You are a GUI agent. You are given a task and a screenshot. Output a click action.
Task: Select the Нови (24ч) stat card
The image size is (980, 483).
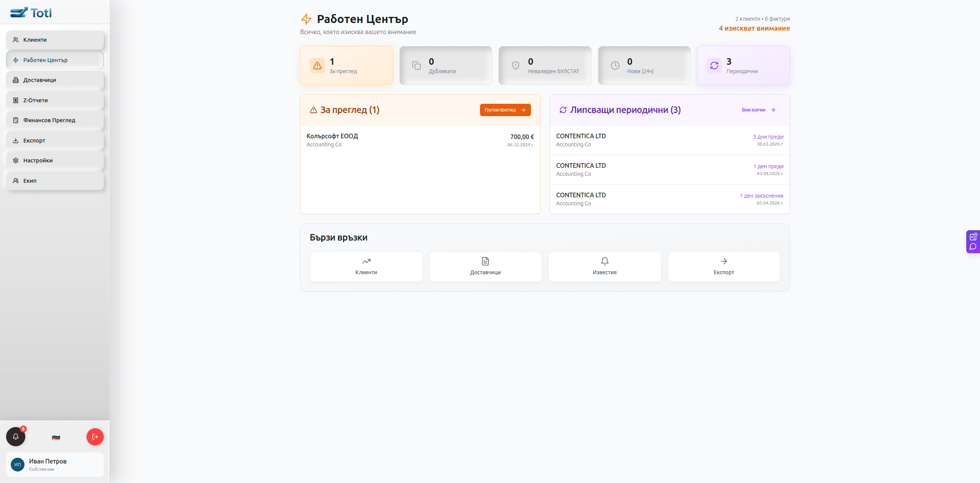644,65
